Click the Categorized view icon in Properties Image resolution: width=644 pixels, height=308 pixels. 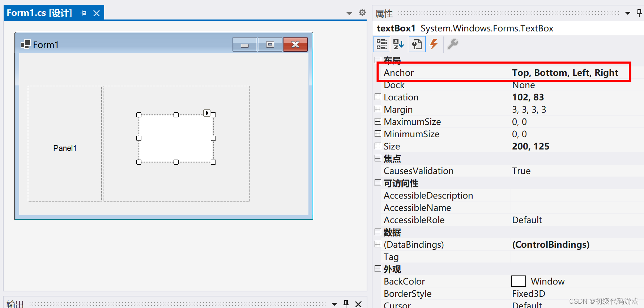381,44
